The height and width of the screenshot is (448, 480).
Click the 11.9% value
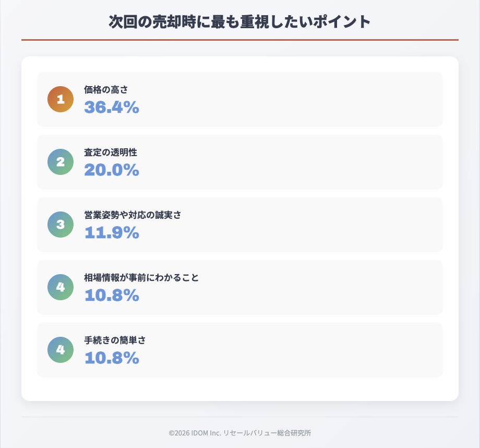point(112,232)
